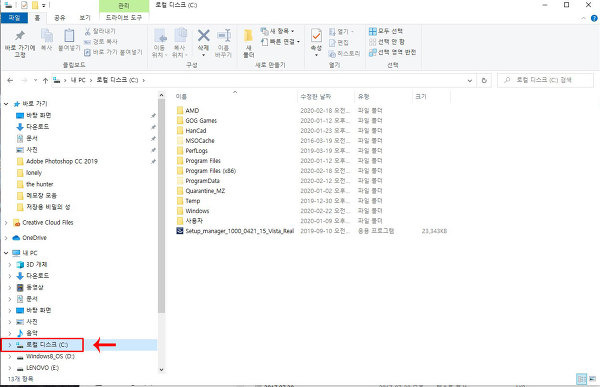Viewport: 600px width, 387px height.
Task: Switch to the Share (공유) tab
Action: click(60, 18)
